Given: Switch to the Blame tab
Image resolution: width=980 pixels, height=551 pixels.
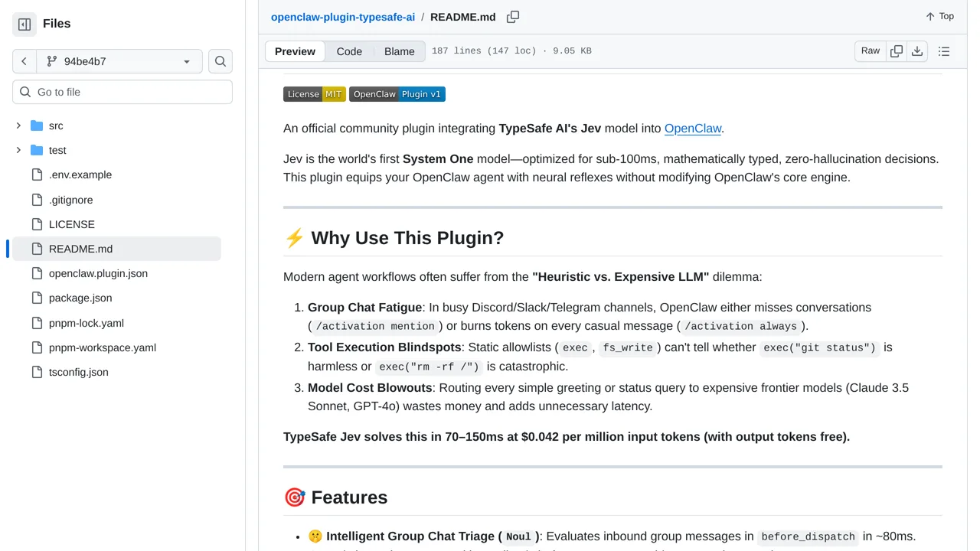Looking at the screenshot, I should pos(400,51).
